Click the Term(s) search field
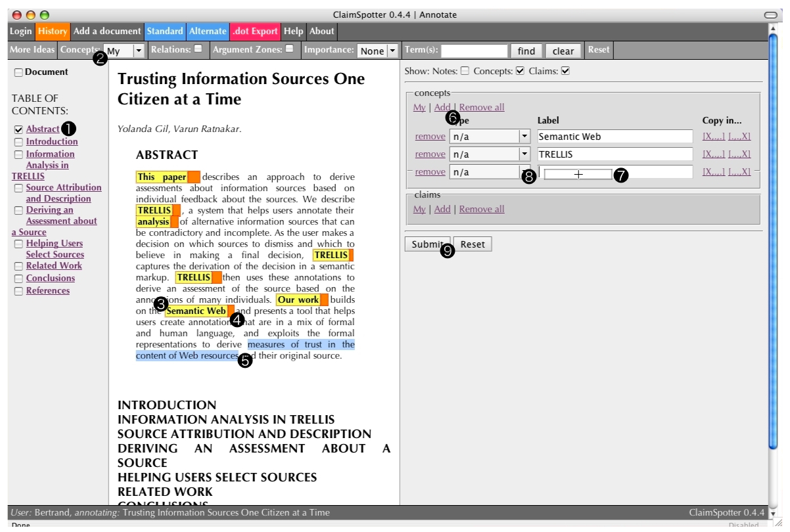790x532 pixels. [x=475, y=51]
